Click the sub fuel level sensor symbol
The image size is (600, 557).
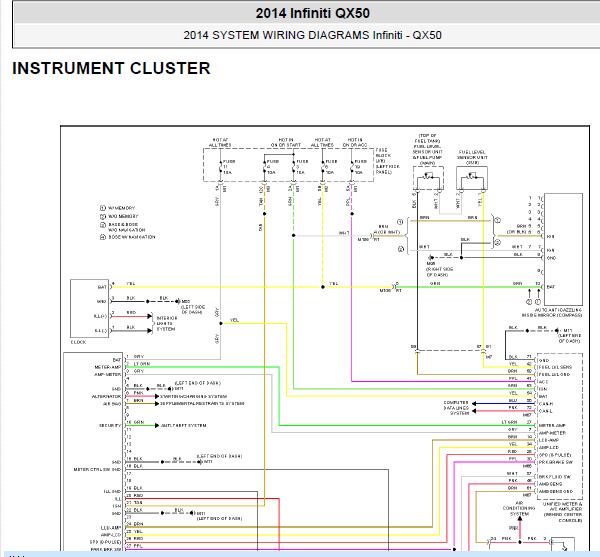[472, 179]
